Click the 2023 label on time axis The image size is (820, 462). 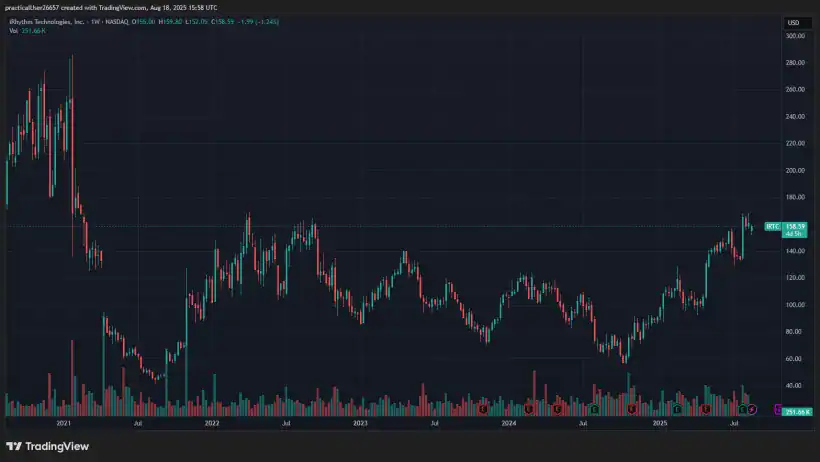tap(360, 424)
